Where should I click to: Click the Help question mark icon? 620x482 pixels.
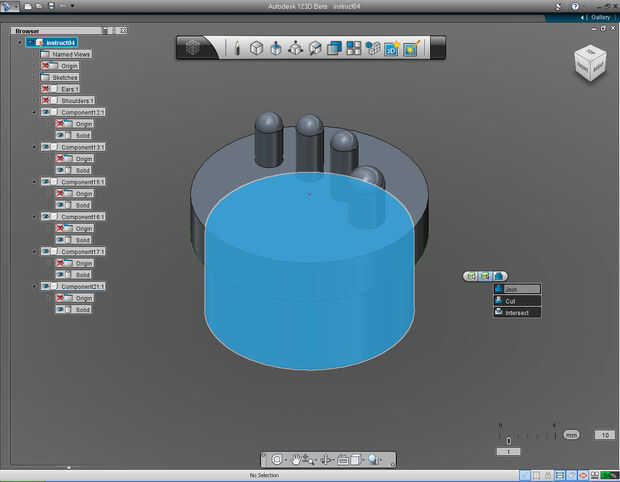(575, 6)
